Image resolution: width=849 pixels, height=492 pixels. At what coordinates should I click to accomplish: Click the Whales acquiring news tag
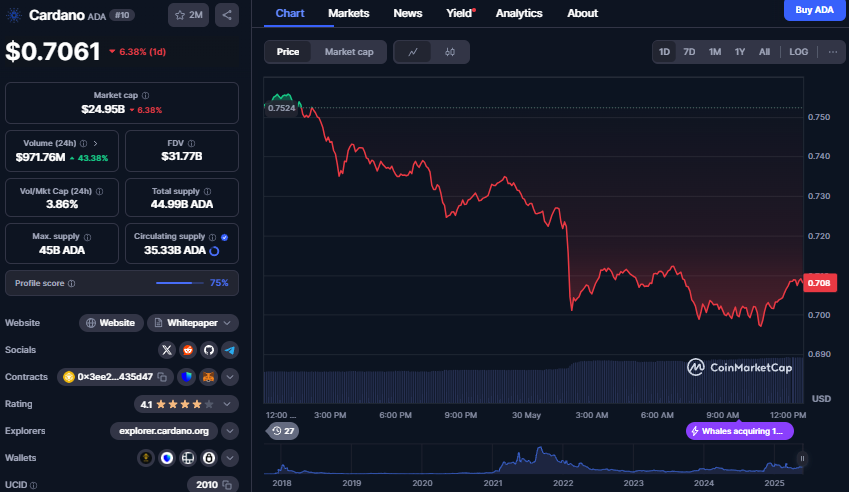click(x=740, y=431)
